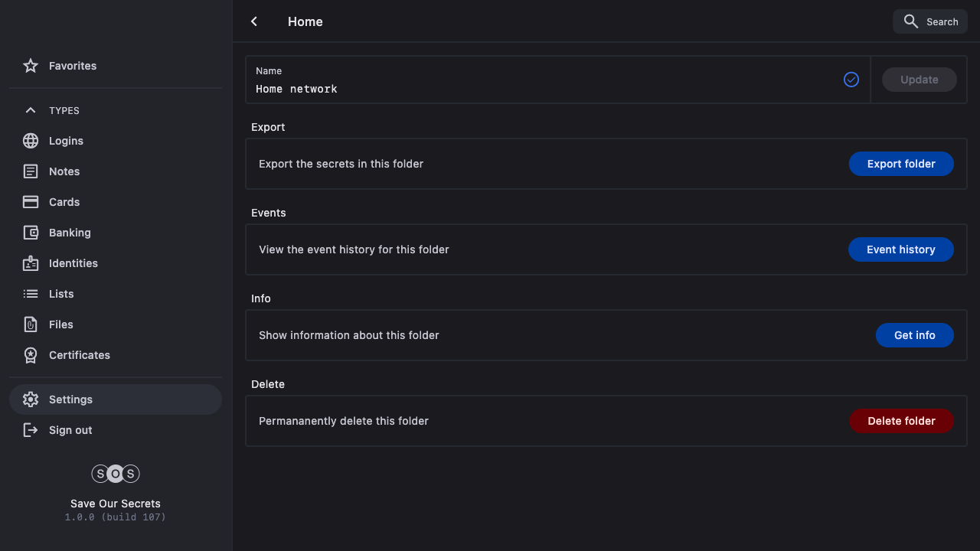Click the Event history button

point(901,249)
